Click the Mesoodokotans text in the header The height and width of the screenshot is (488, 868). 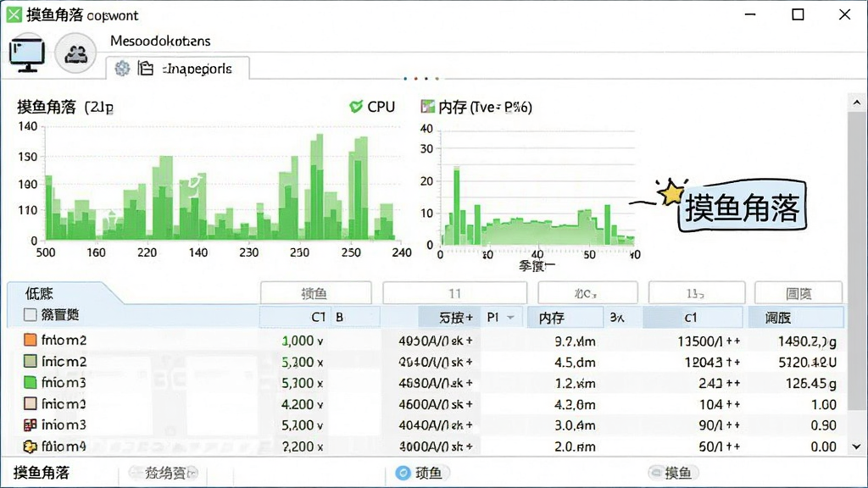160,41
